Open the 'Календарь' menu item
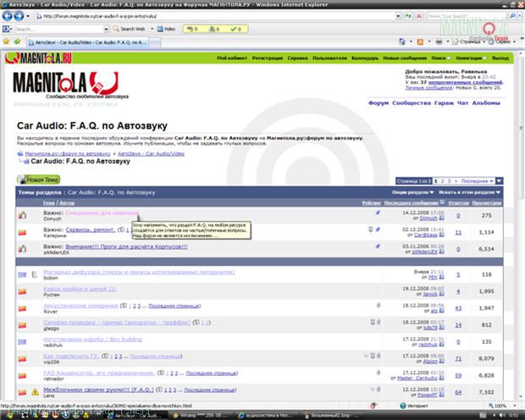This screenshot has width=525, height=420. [365, 58]
